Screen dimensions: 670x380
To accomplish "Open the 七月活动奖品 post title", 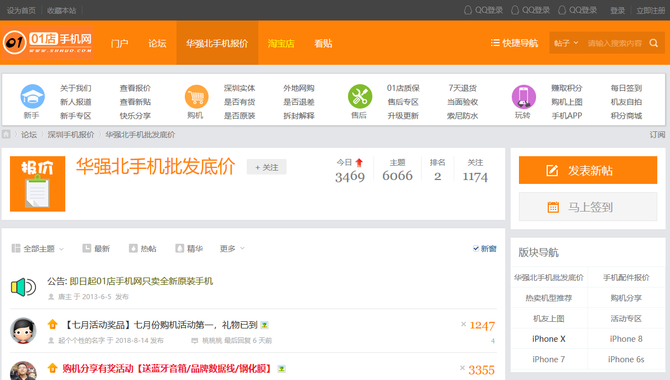I will 160,325.
